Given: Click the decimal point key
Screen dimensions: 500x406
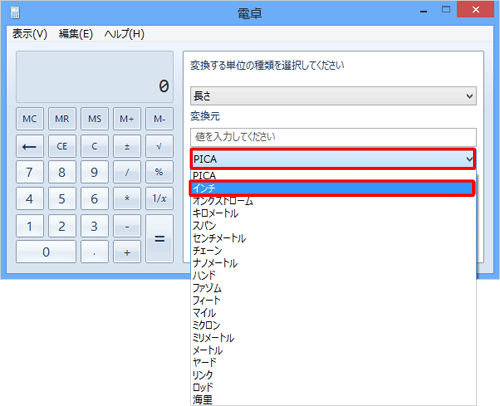Looking at the screenshot, I should click(x=94, y=252).
